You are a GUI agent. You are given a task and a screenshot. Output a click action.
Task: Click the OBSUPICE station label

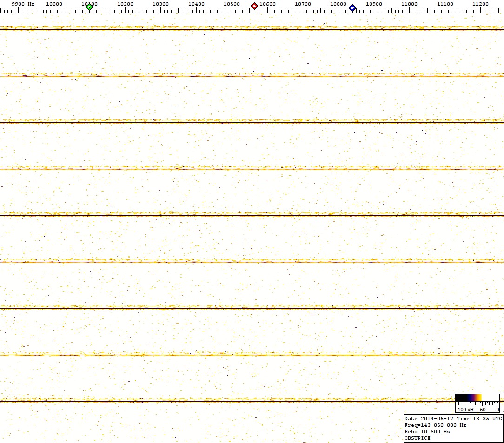(418, 438)
